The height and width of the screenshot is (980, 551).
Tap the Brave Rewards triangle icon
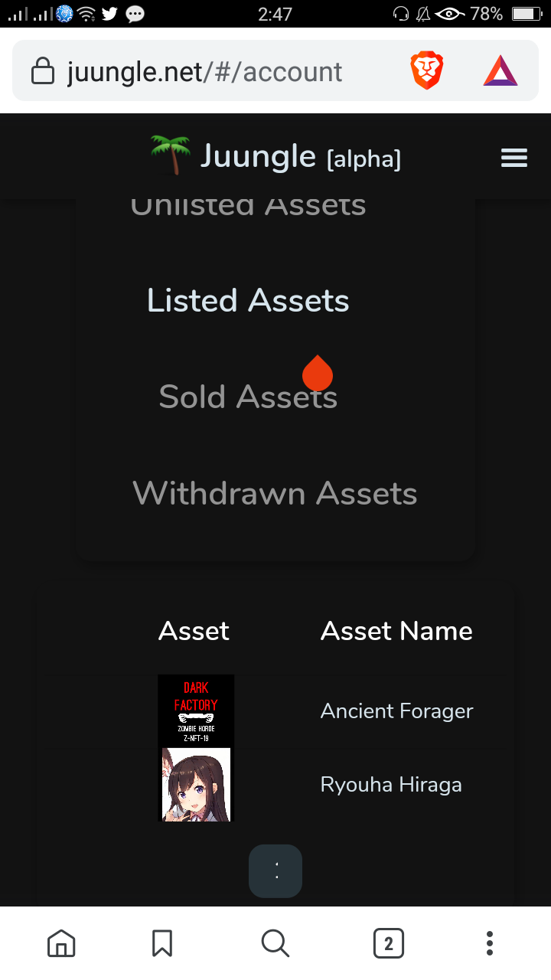click(500, 71)
